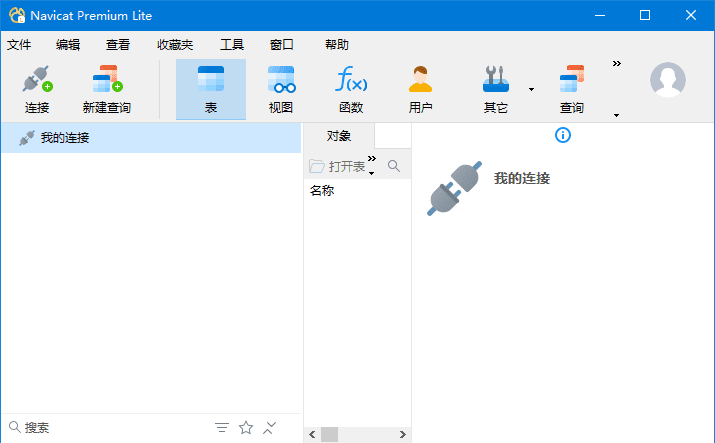Switch to the 对象 tab
This screenshot has height=443, width=715.
click(x=339, y=136)
